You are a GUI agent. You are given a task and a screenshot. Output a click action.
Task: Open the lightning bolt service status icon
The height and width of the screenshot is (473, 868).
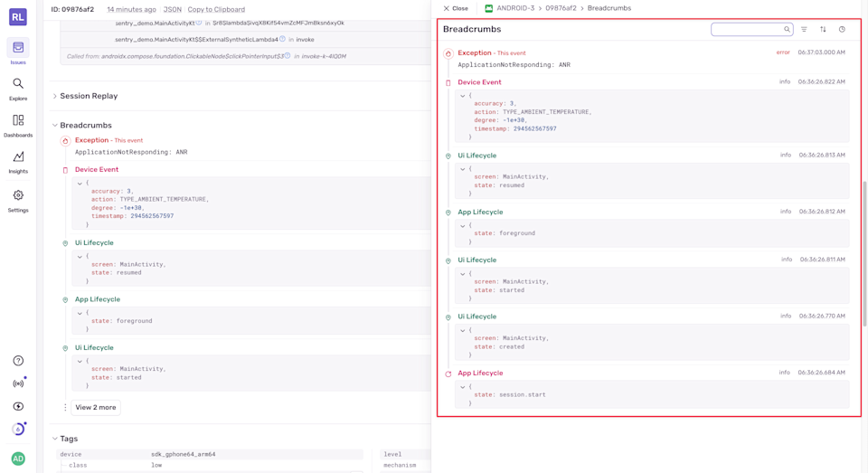click(x=18, y=406)
